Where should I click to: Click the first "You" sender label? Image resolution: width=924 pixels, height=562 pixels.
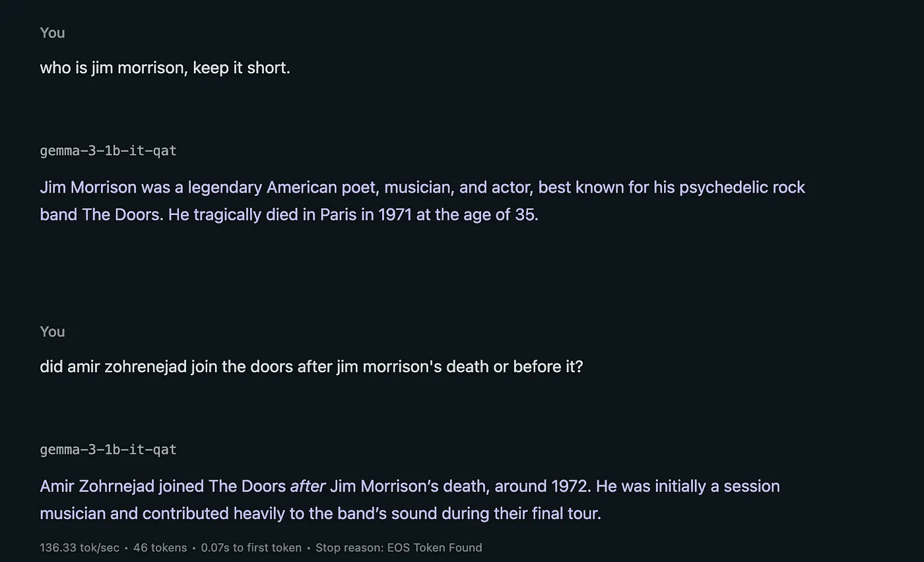[x=52, y=33]
